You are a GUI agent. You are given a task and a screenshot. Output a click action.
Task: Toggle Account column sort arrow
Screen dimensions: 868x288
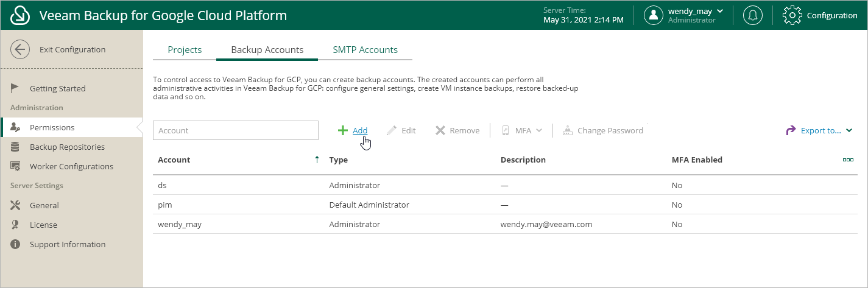click(317, 160)
